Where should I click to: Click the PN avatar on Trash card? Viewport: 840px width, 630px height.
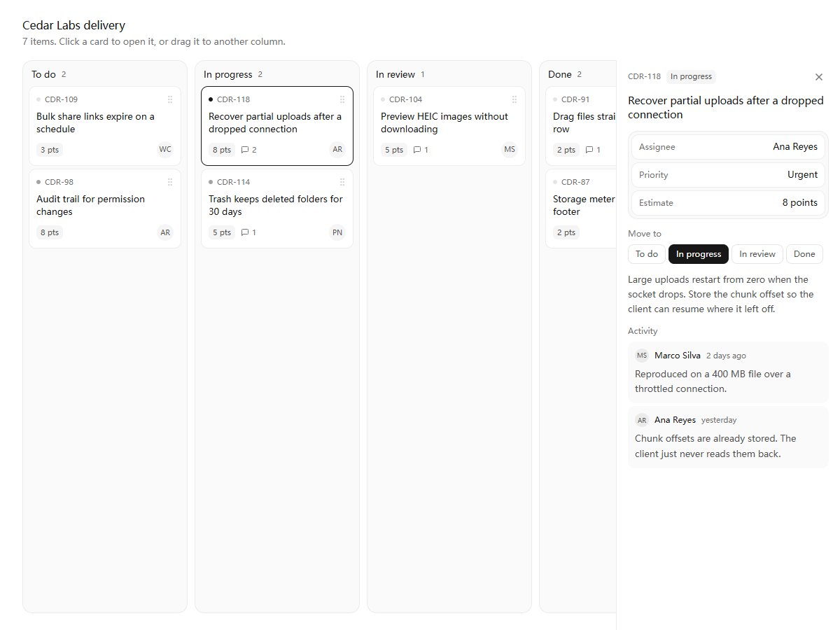[337, 232]
